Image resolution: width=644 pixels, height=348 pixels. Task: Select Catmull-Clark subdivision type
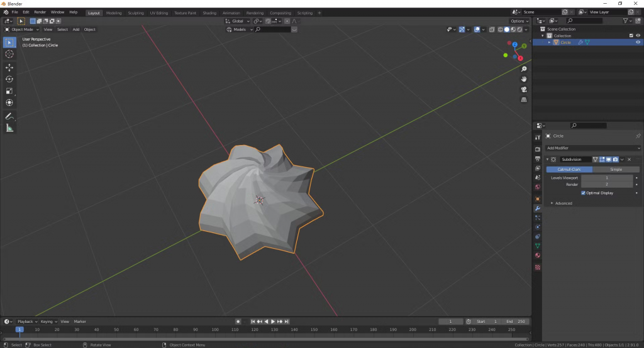tap(569, 170)
